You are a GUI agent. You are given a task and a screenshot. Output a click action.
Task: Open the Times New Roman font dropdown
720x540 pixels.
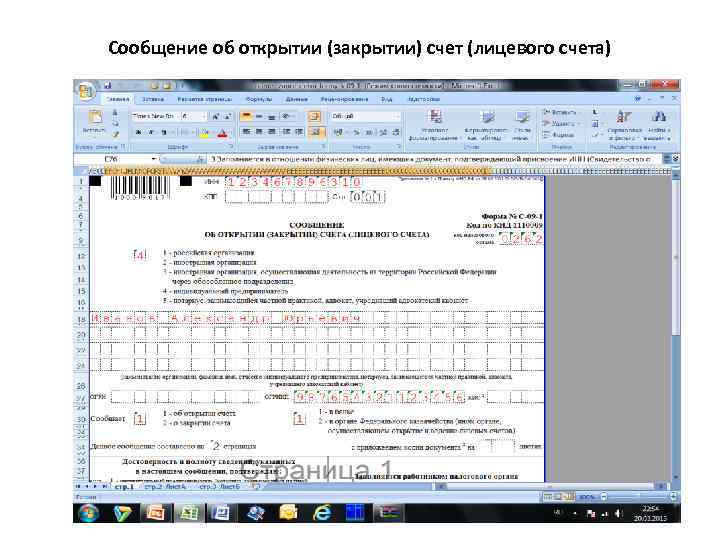click(x=177, y=117)
